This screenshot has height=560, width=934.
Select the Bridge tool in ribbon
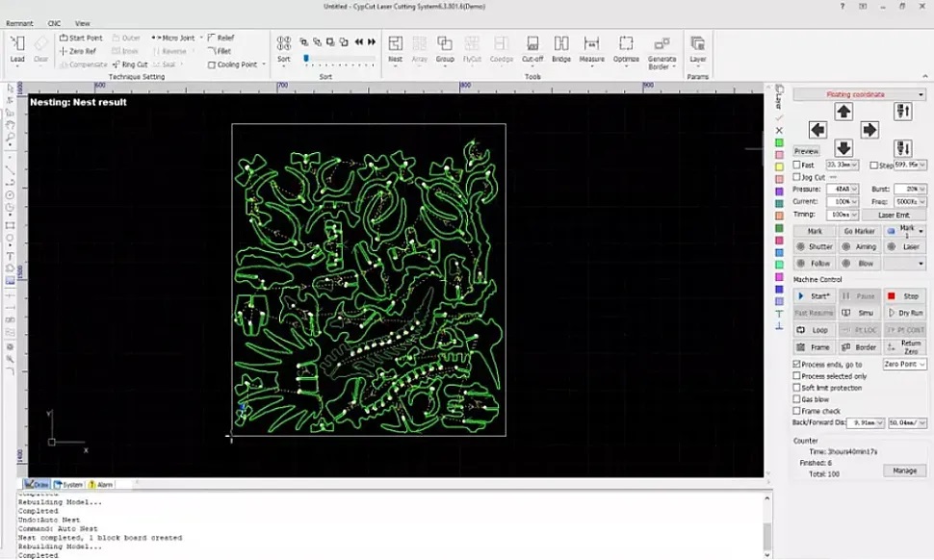coord(561,46)
